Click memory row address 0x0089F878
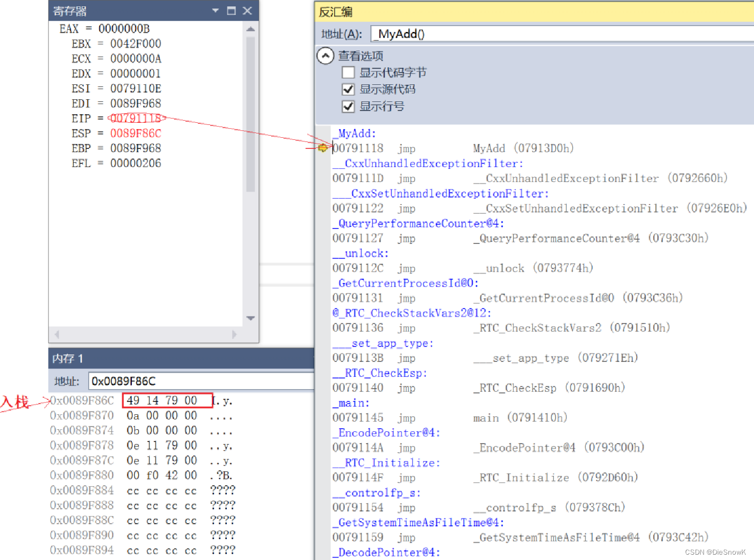 pos(82,445)
